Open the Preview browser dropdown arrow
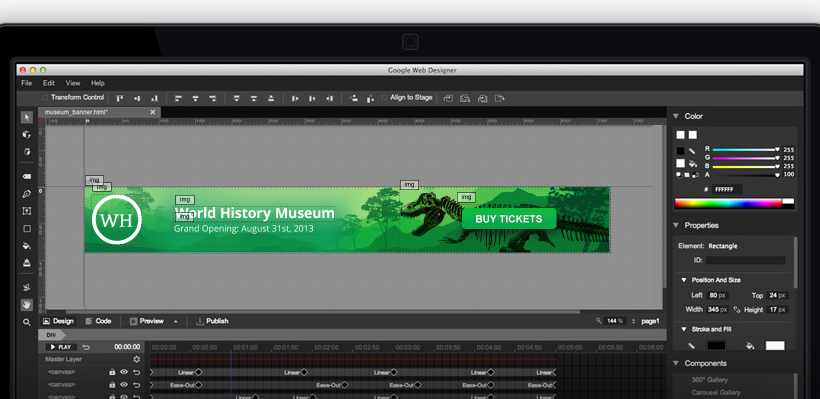820x399 pixels. click(x=176, y=322)
